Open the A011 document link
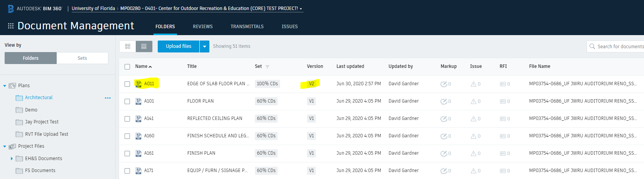644x179 pixels. click(149, 84)
